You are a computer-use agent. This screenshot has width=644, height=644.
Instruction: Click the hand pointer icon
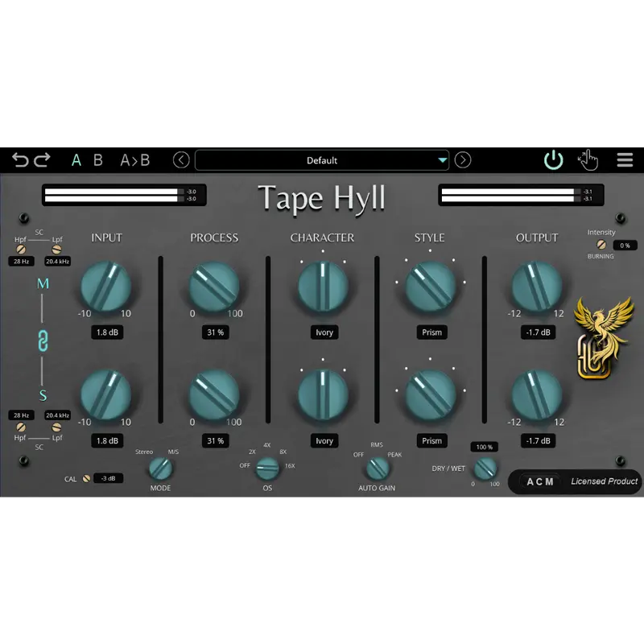click(588, 160)
